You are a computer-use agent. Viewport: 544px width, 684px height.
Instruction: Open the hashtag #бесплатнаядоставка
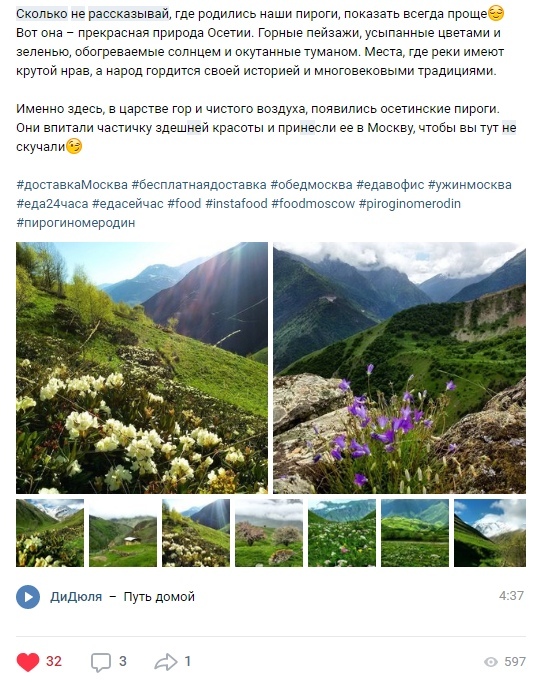click(199, 185)
